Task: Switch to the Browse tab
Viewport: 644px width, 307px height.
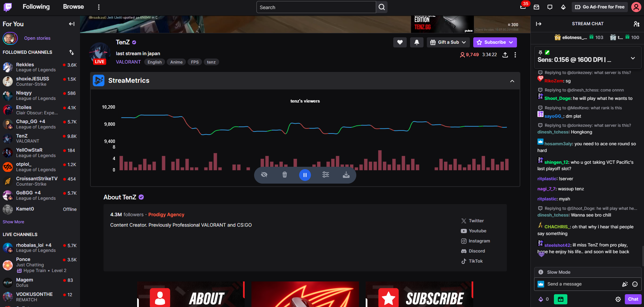Action: pos(73,7)
